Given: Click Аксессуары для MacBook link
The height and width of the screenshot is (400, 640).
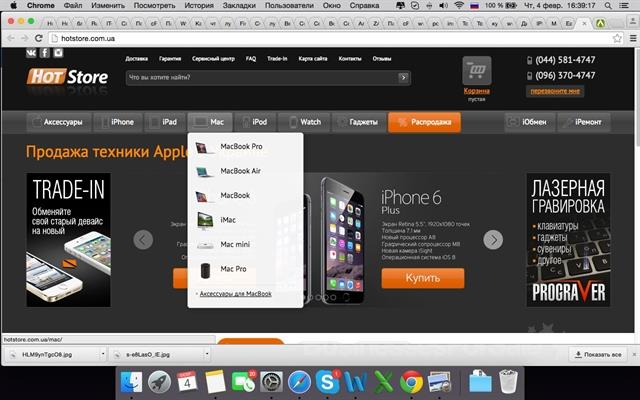Looking at the screenshot, I should [x=236, y=294].
